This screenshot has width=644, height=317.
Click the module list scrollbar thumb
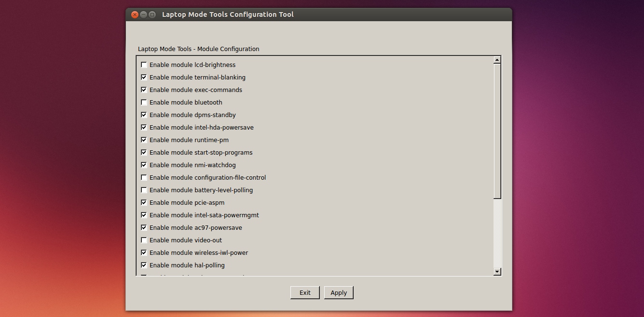coord(497,131)
